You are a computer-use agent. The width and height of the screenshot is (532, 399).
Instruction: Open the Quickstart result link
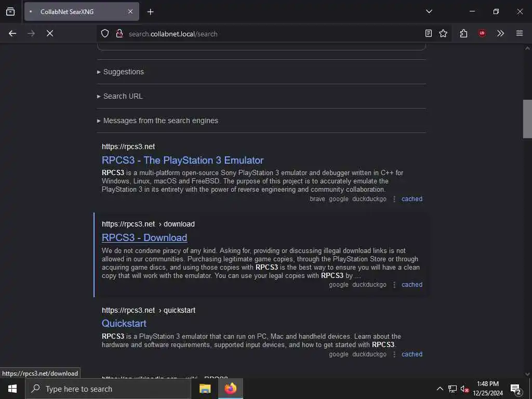tap(124, 323)
